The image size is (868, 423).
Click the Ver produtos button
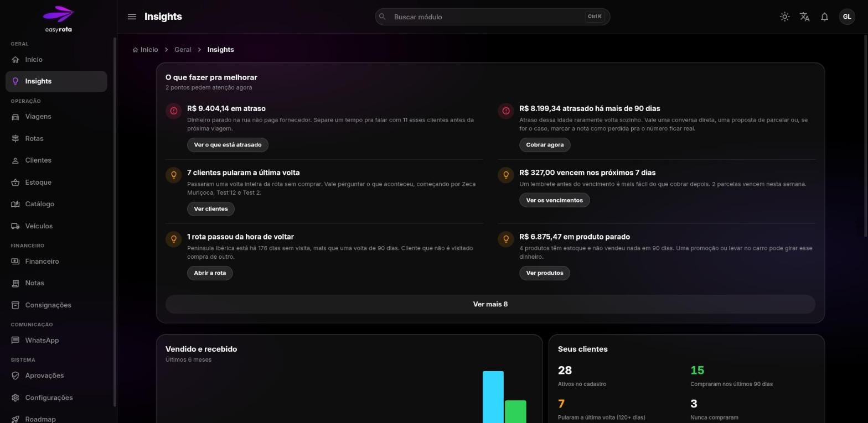tap(545, 273)
